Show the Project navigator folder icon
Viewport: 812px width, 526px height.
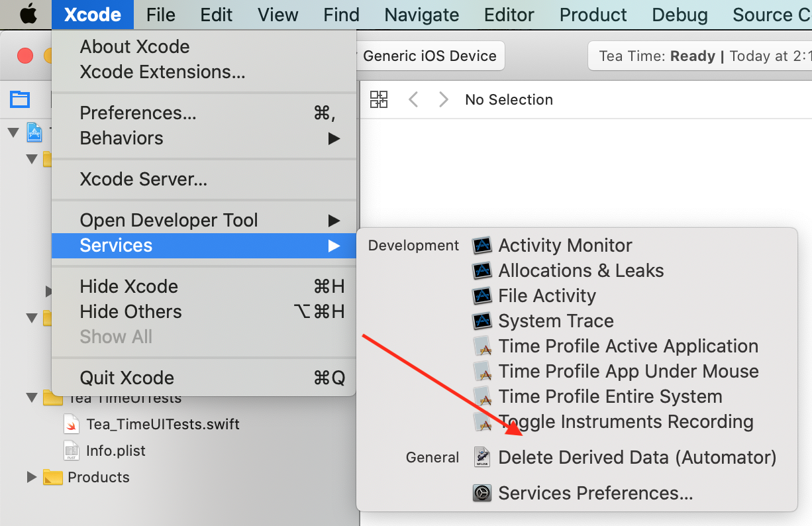pyautogui.click(x=20, y=100)
